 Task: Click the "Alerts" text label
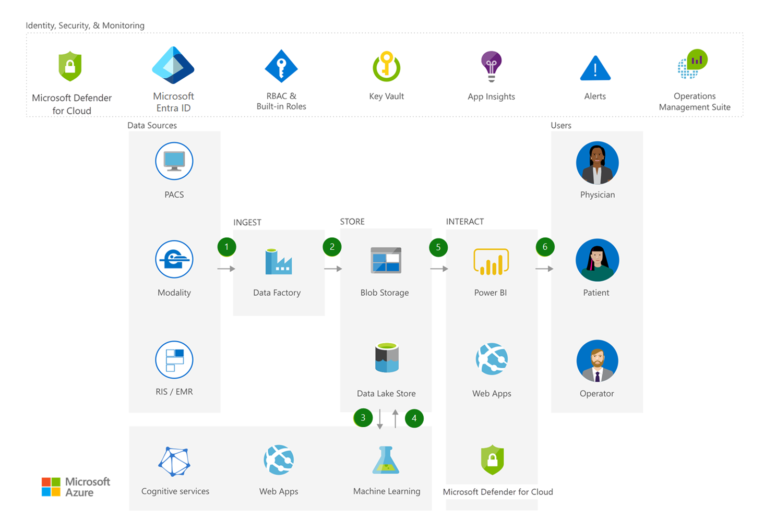click(595, 96)
